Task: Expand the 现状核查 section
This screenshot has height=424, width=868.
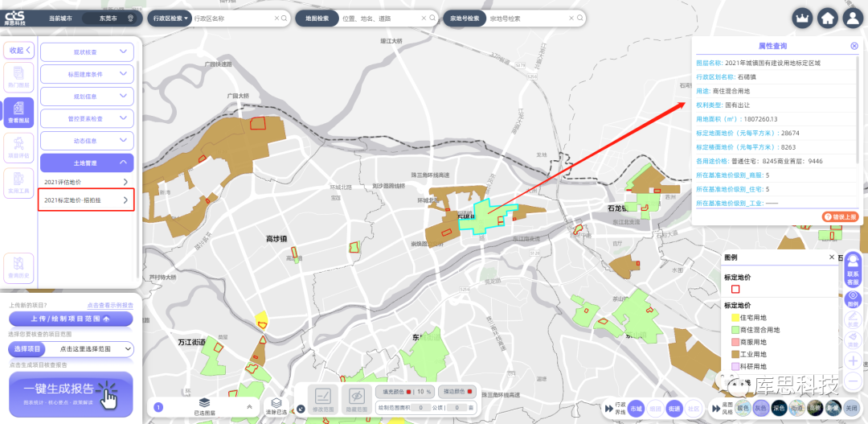Action: click(87, 51)
